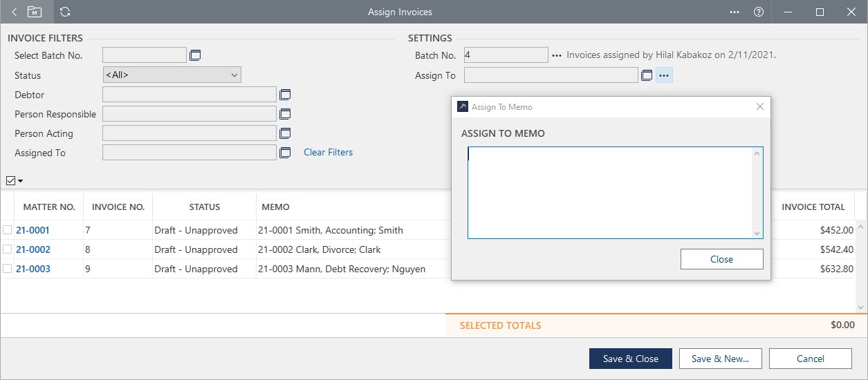Click the Clear Filters link
The image size is (868, 380).
328,152
